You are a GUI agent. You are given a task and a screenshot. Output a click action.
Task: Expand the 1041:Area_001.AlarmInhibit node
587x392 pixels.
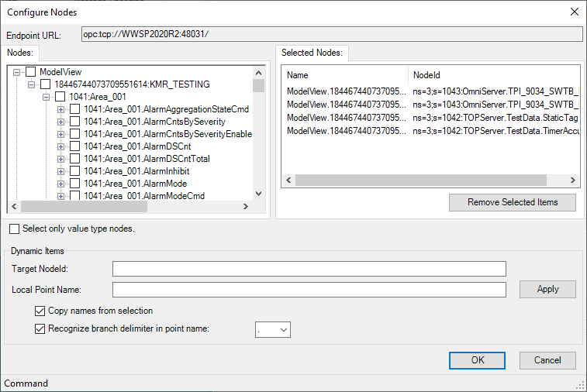coord(61,171)
